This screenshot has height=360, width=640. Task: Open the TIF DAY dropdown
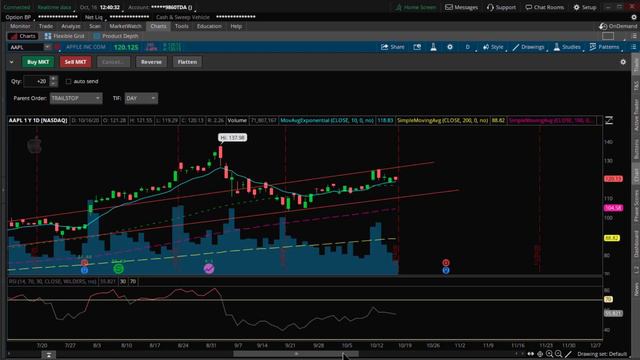pyautogui.click(x=141, y=98)
